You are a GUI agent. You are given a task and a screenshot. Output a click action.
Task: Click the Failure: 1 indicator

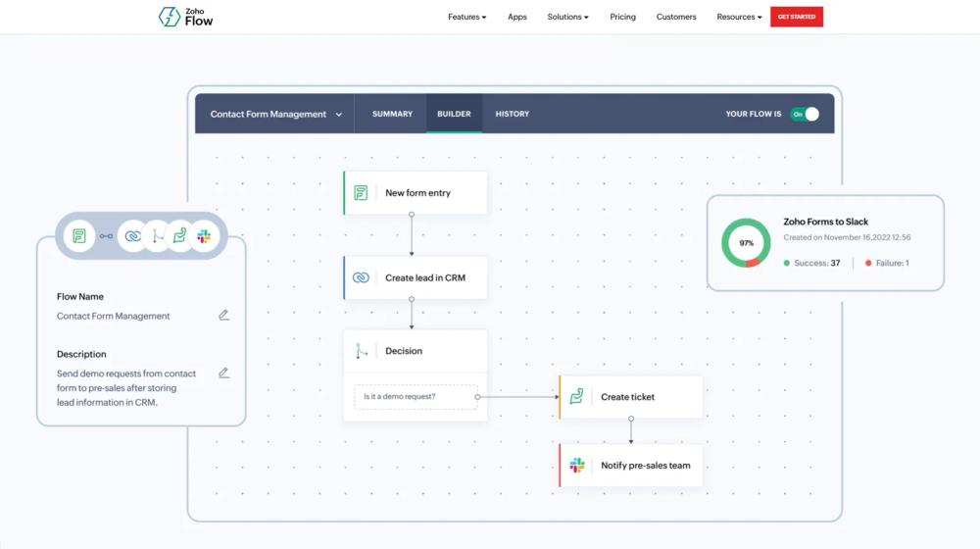point(887,263)
